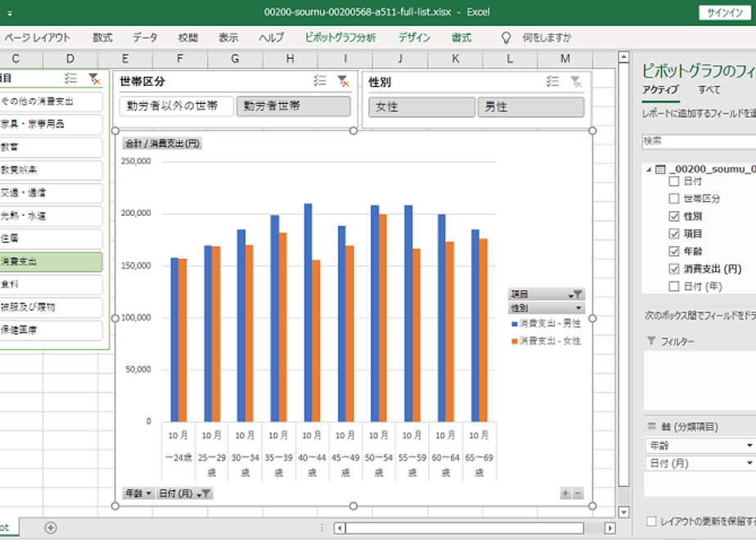The width and height of the screenshot is (756, 540).
Task: Select 保健医療 in the 項目 slicer
Action: point(51,331)
